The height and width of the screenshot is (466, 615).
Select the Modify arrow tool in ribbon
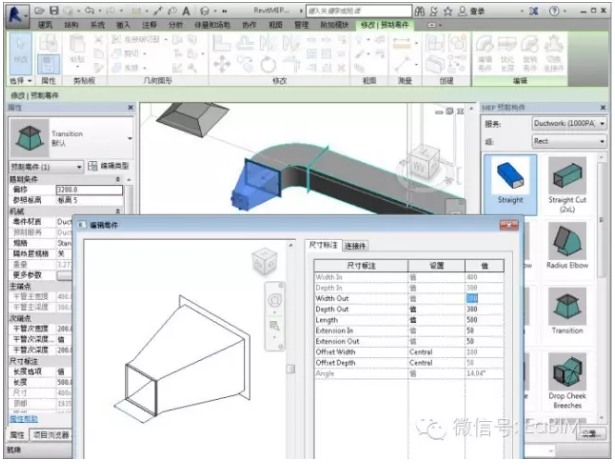click(x=20, y=54)
